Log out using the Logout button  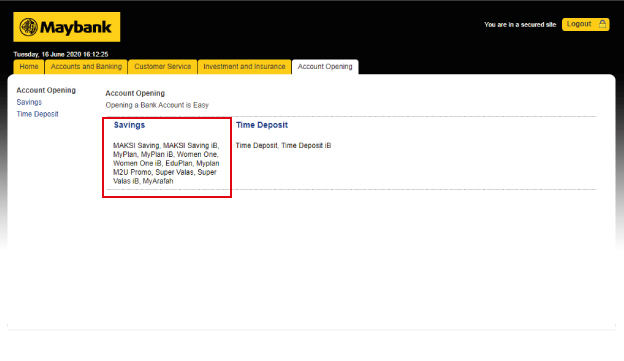[x=585, y=24]
